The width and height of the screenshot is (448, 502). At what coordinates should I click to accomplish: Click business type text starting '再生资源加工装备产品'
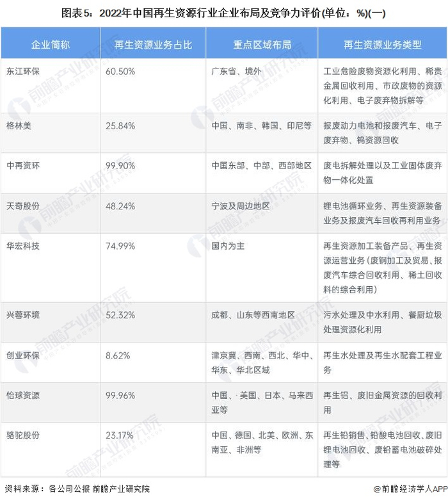[x=383, y=268]
